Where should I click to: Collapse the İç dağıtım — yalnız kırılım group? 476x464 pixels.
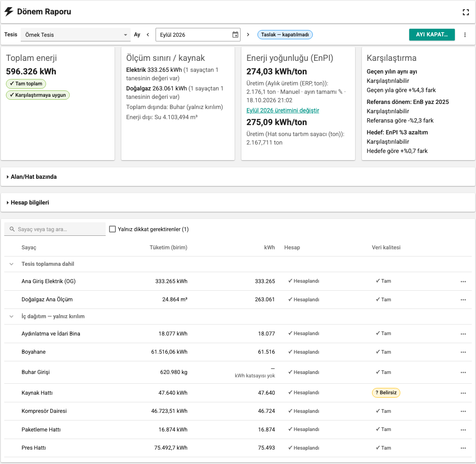tap(11, 317)
